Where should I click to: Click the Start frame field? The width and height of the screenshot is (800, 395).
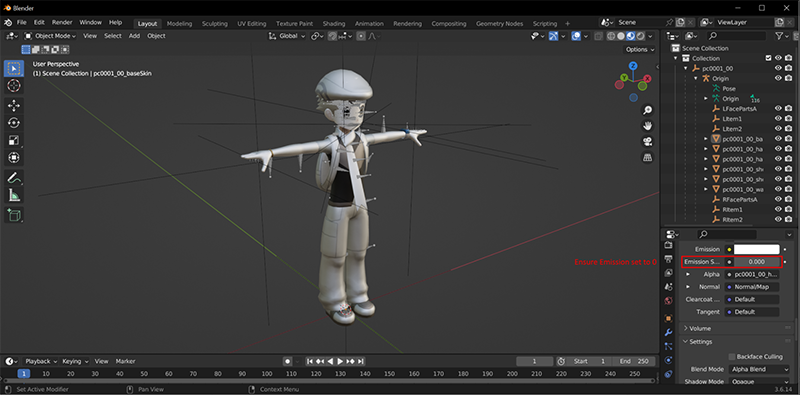589,361
